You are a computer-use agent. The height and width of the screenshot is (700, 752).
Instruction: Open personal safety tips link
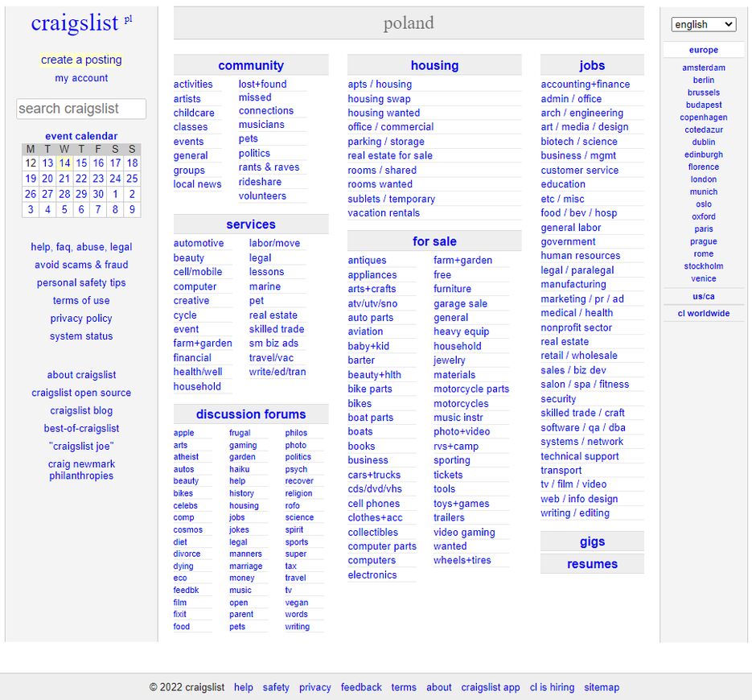point(81,282)
